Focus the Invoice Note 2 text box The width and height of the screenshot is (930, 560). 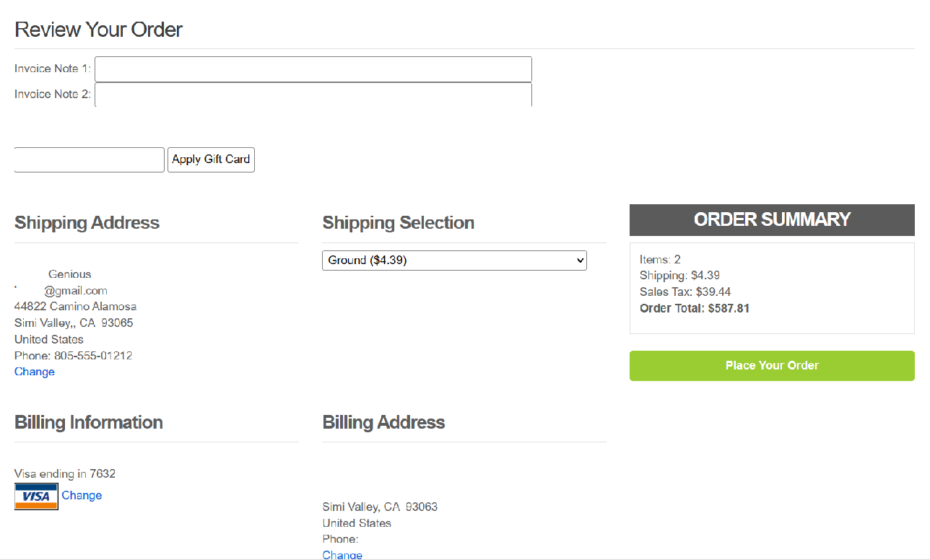[x=313, y=95]
